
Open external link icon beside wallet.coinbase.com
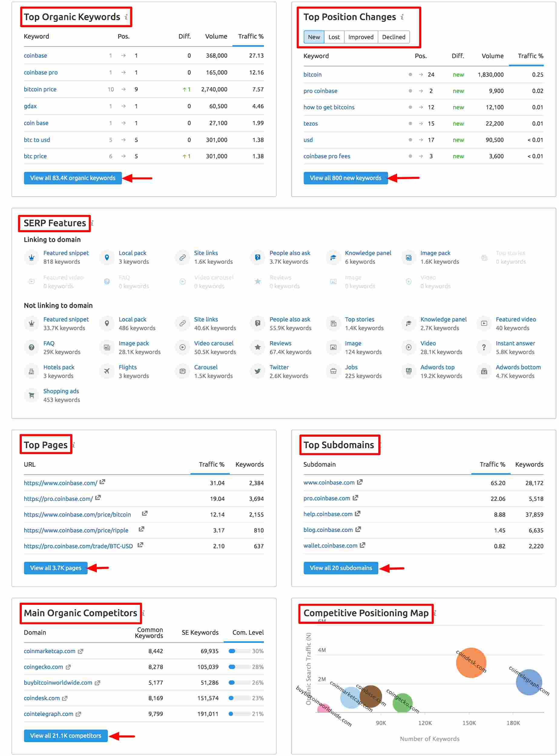[363, 545]
